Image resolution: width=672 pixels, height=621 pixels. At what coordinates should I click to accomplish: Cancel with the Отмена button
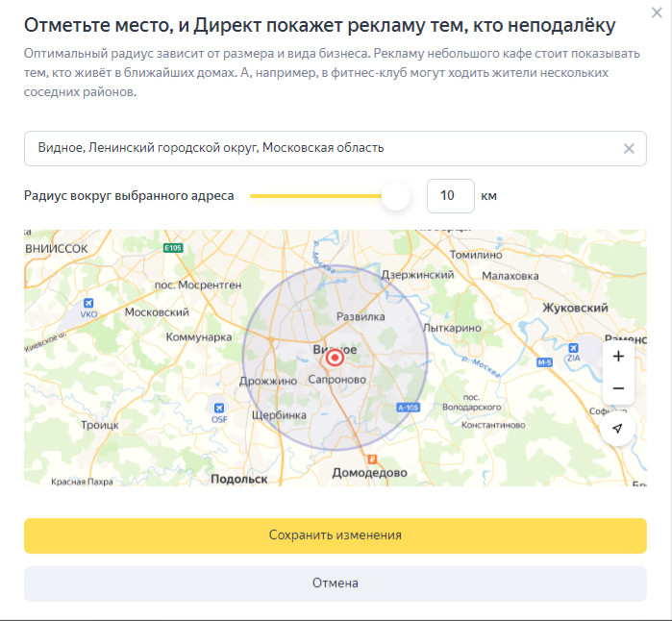(336, 584)
